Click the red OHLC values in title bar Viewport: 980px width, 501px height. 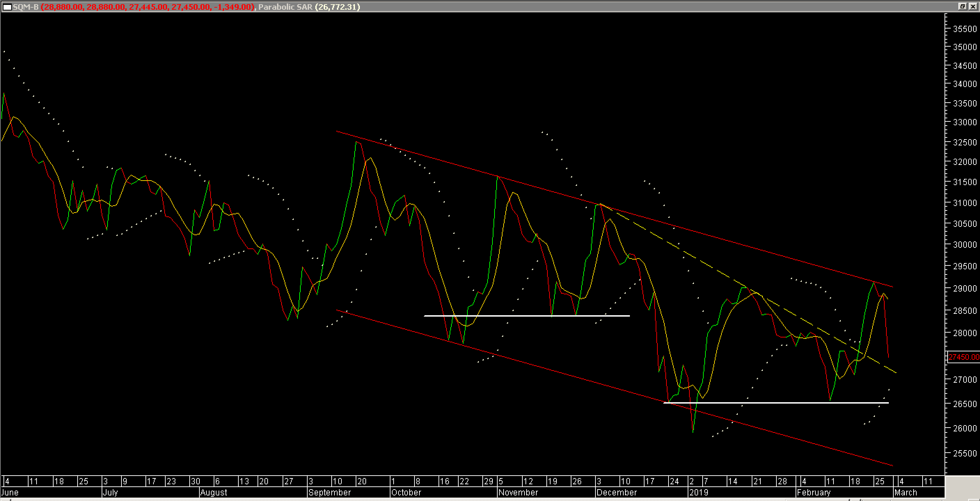tap(148, 7)
